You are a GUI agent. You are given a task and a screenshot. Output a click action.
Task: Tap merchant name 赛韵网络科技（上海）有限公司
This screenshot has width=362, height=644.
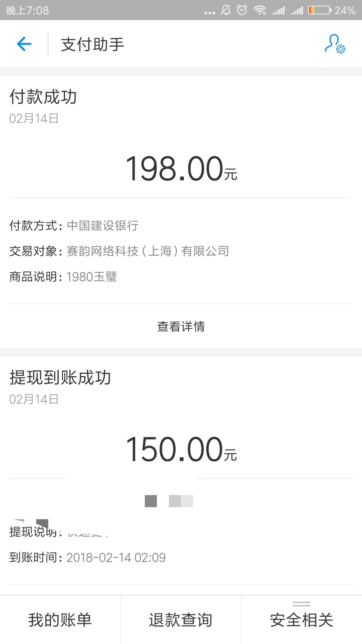(x=148, y=251)
